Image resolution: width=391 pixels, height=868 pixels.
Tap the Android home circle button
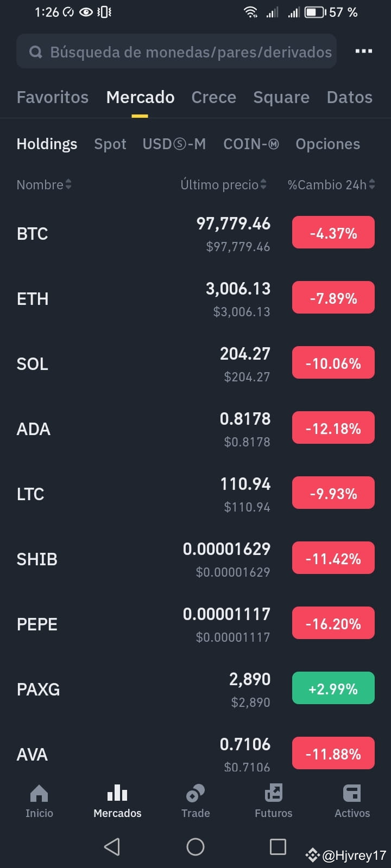click(195, 846)
